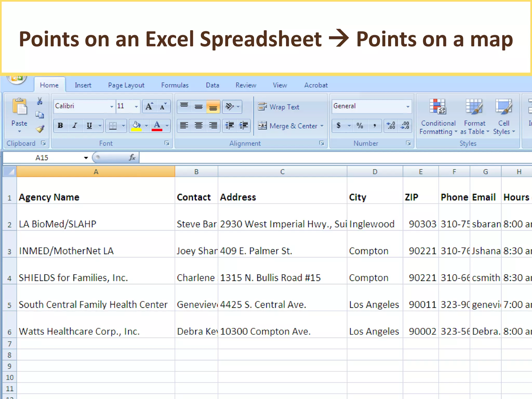Select the Format Painter brush
The width and height of the screenshot is (532, 399).
click(40, 129)
